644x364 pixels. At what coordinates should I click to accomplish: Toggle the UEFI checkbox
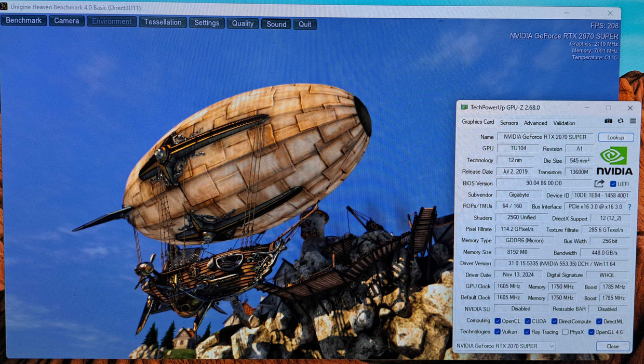pos(613,184)
